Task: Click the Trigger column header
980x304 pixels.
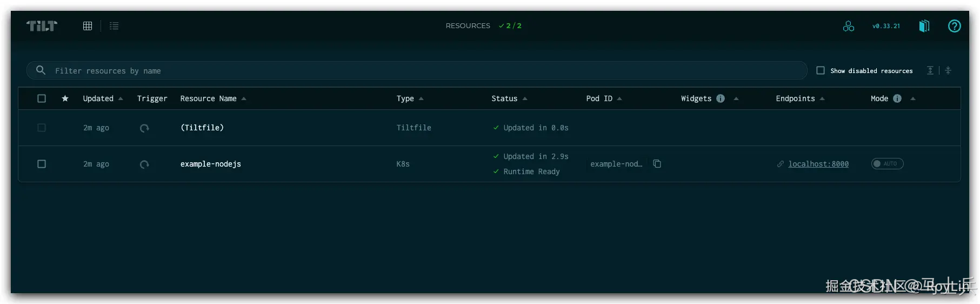Action: pos(152,98)
